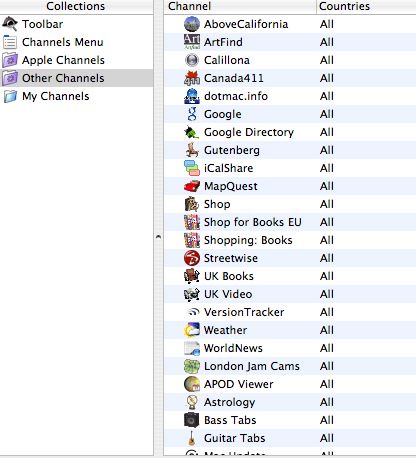
Task: Select the Weather channel name
Action: [225, 330]
